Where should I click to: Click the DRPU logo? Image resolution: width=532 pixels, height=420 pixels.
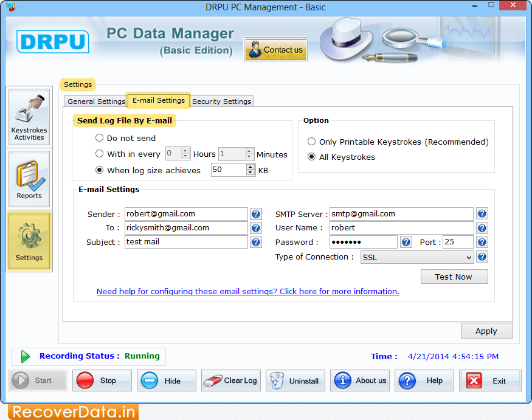point(53,42)
